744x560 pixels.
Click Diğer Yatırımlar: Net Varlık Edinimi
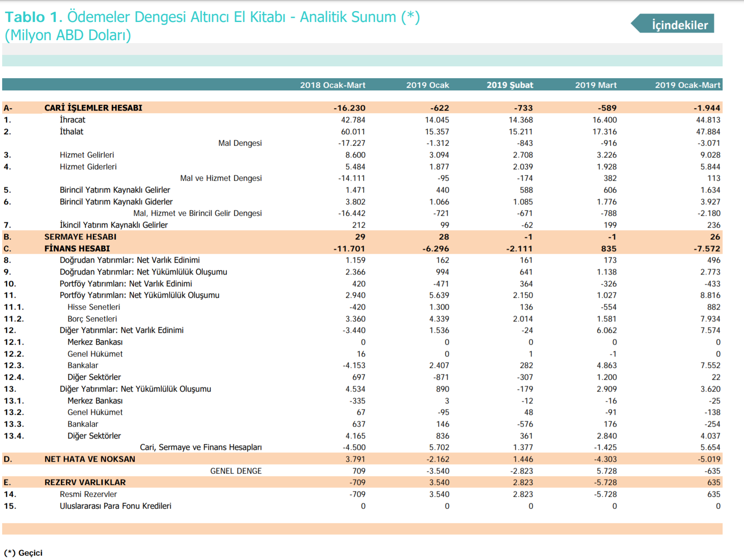pos(122,330)
